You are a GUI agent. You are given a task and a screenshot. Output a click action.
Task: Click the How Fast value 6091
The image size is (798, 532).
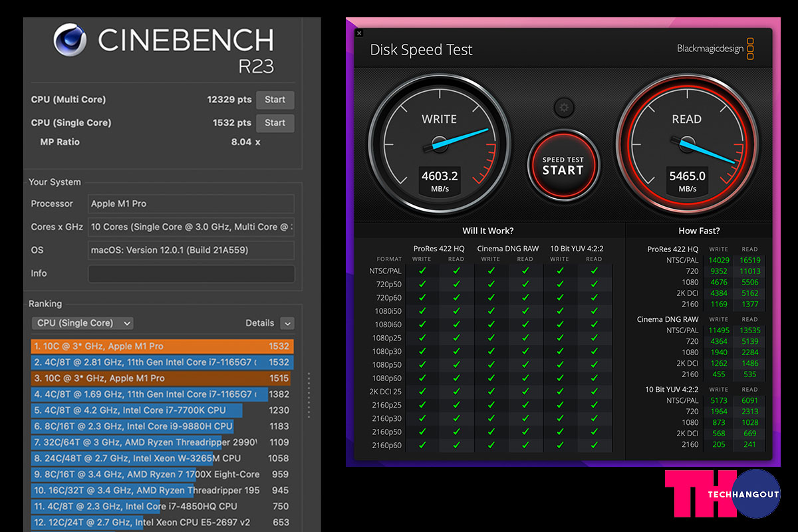(749, 401)
